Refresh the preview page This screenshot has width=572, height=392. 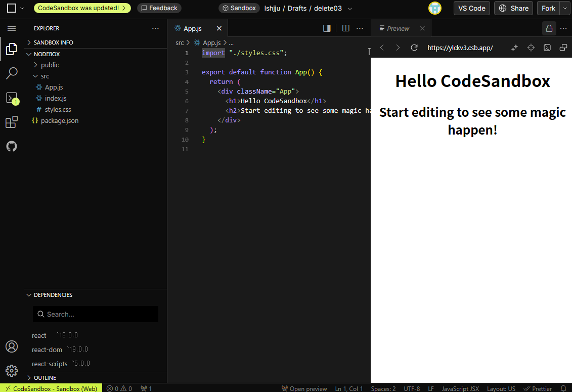pos(414,48)
